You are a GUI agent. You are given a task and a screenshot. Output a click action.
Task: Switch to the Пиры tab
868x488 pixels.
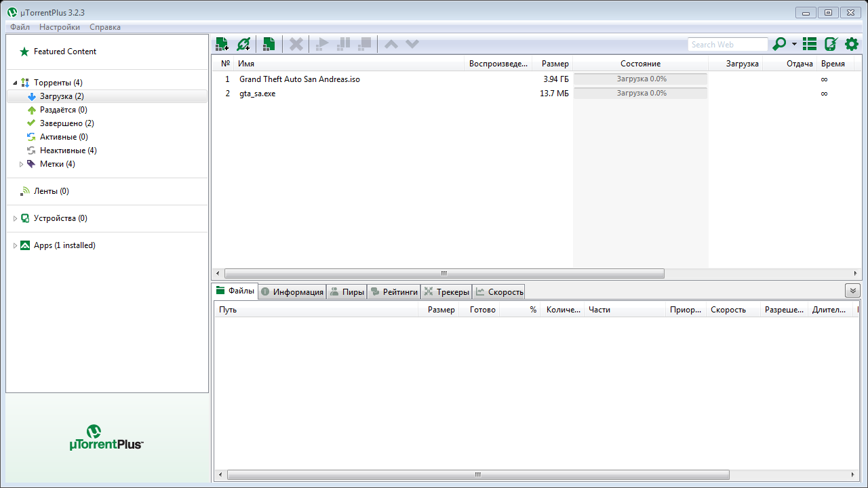[347, 292]
